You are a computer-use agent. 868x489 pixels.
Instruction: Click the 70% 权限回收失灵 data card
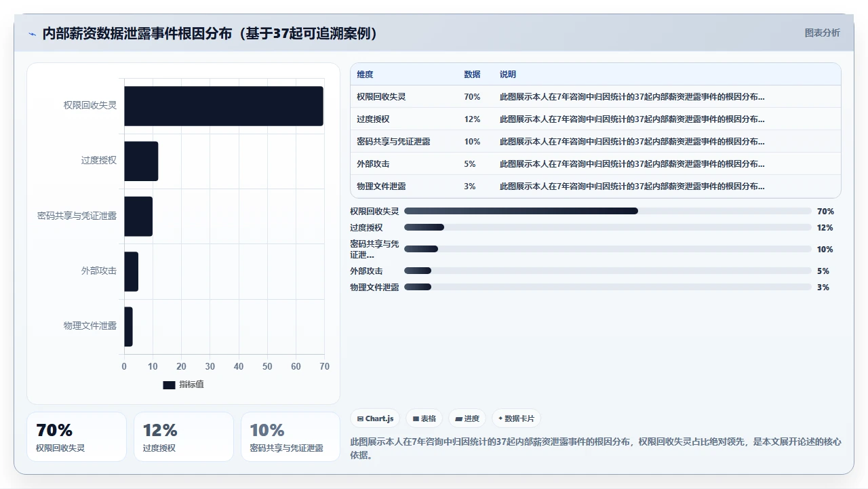pyautogui.click(x=77, y=437)
